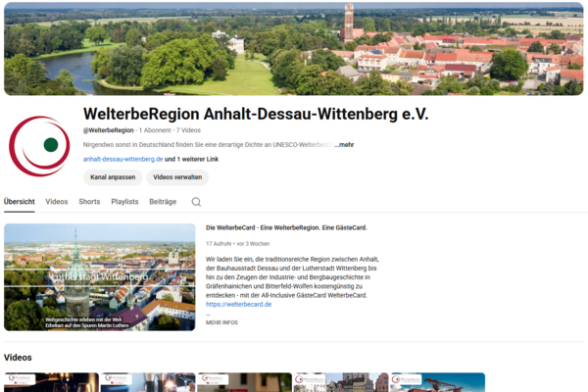Click the Videos section heading
This screenshot has width=588, height=392.
click(18, 358)
